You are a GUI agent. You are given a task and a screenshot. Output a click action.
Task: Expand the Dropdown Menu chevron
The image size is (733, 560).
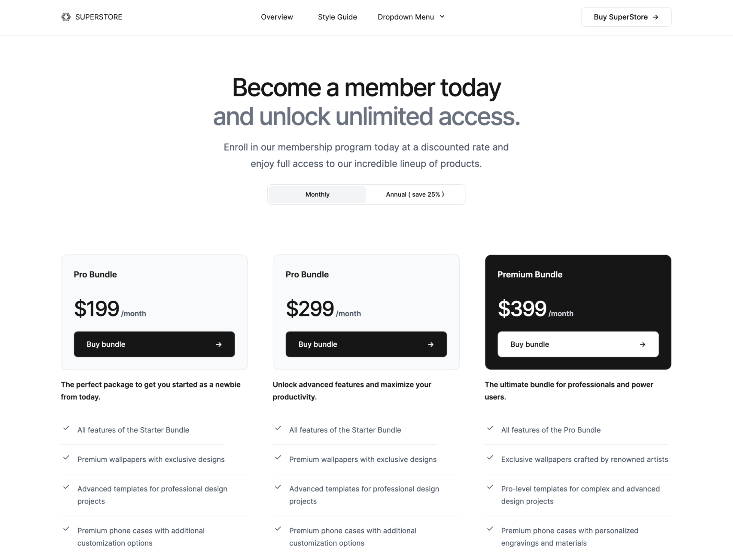(x=442, y=17)
